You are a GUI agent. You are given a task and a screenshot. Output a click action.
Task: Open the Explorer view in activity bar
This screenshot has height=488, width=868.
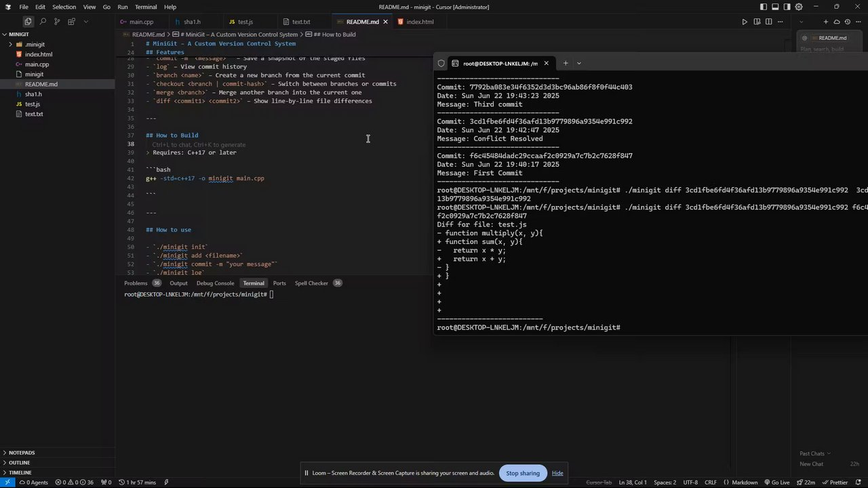coord(28,22)
